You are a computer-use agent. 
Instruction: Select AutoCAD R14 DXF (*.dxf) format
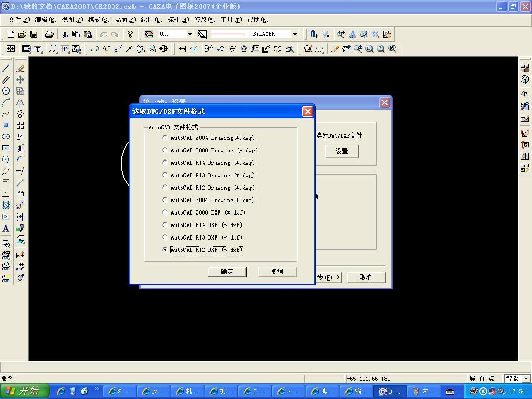point(202,225)
